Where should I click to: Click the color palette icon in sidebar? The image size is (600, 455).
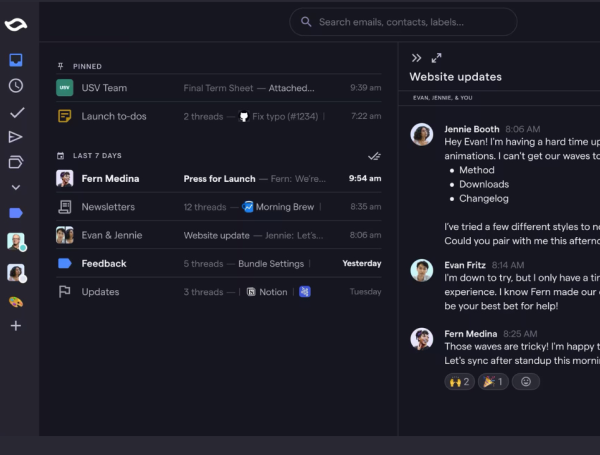pyautogui.click(x=16, y=301)
